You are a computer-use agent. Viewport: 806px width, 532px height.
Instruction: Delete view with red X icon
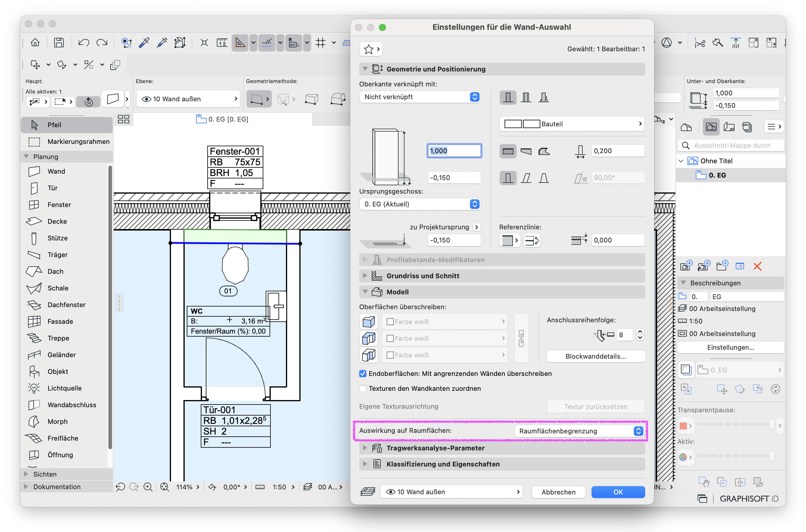coord(757,266)
